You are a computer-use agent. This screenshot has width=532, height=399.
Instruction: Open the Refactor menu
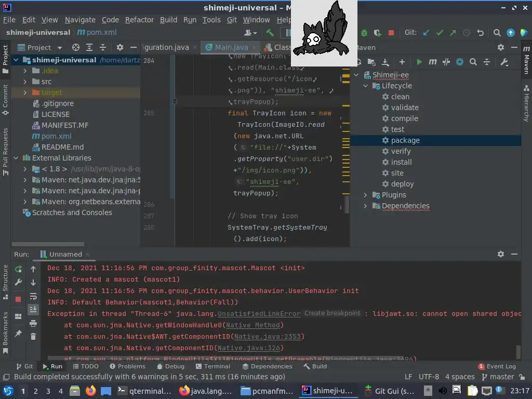click(139, 20)
